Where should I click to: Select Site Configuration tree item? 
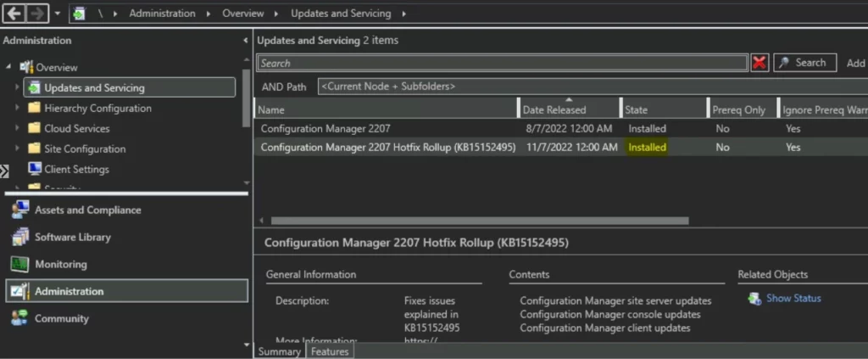click(x=85, y=149)
